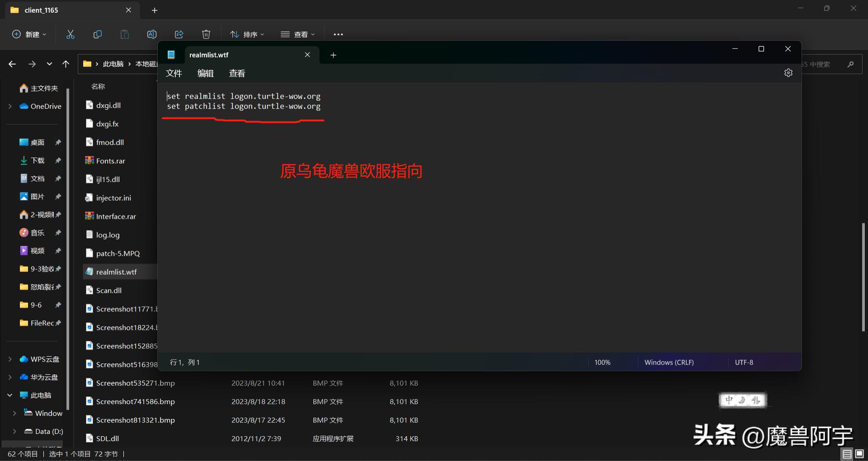The height and width of the screenshot is (461, 868).
Task: Open 华为云盘 in the sidebar
Action: (39, 377)
